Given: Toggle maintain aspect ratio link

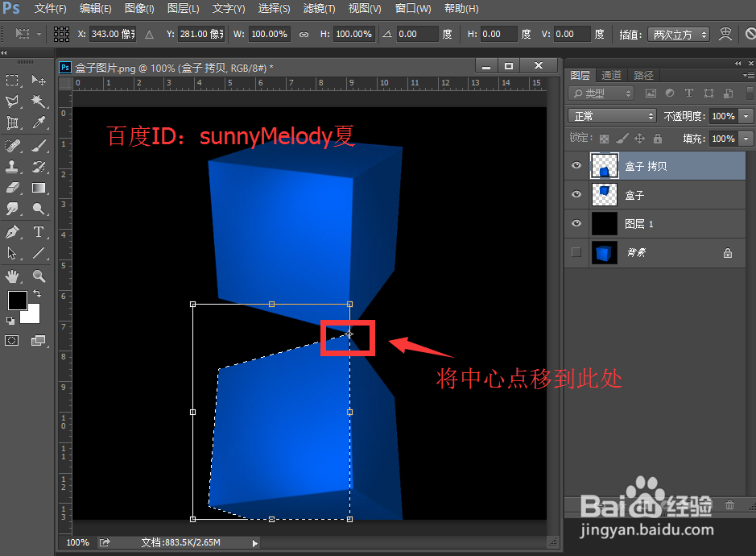Looking at the screenshot, I should coord(304,35).
